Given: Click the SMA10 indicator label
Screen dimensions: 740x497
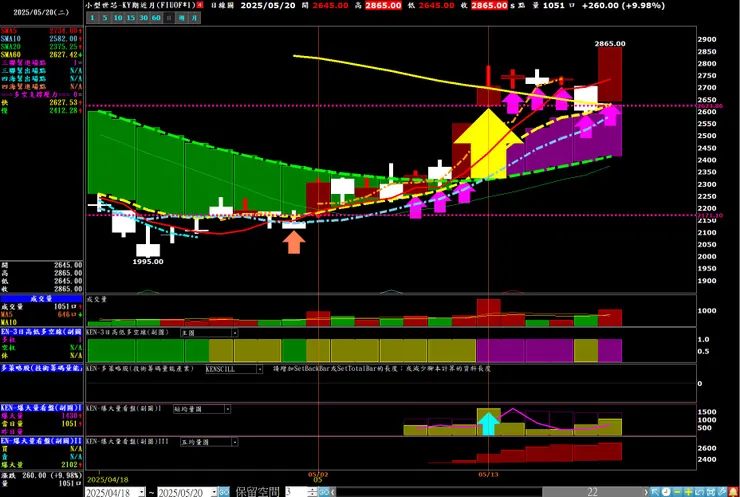Looking at the screenshot, I should [x=10, y=39].
